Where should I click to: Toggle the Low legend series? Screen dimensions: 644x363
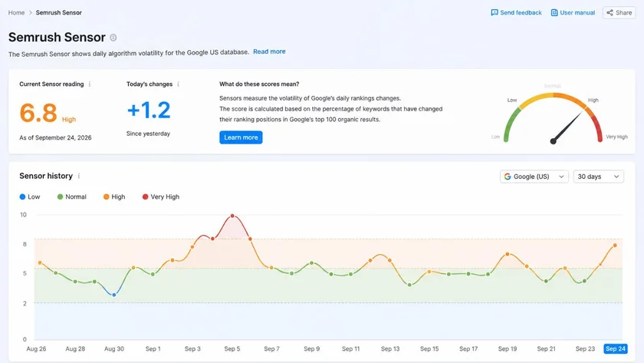click(x=30, y=197)
